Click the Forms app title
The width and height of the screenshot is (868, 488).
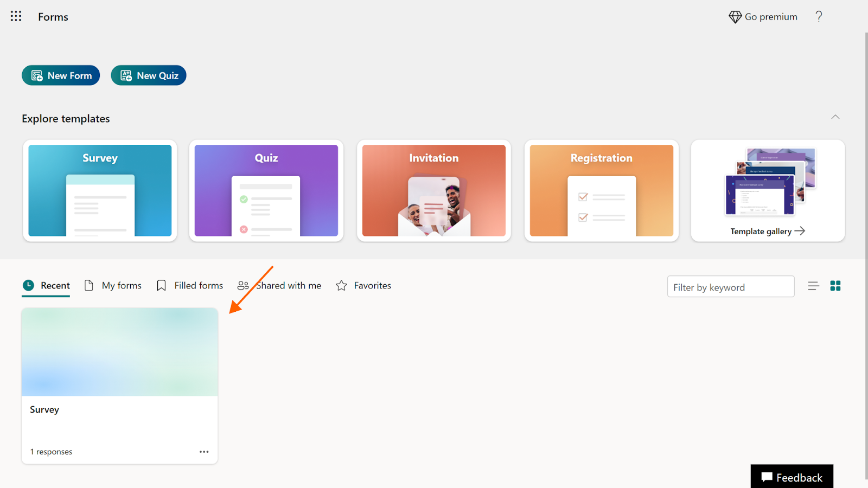click(53, 17)
